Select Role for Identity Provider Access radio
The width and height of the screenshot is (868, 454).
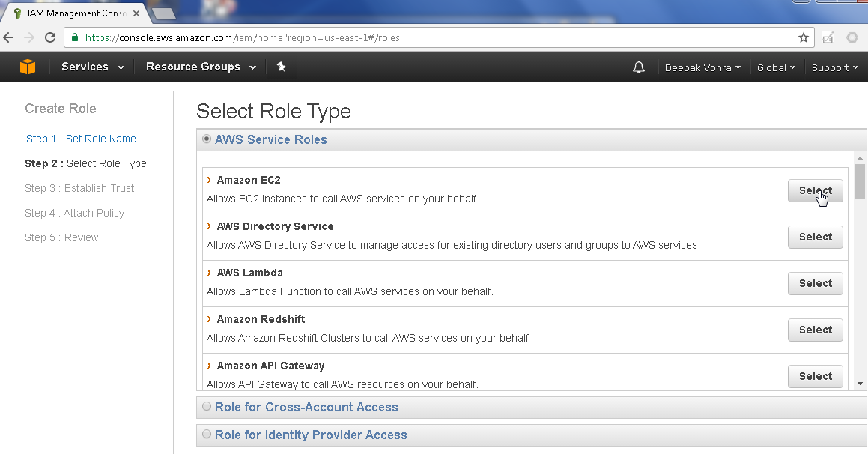207,434
